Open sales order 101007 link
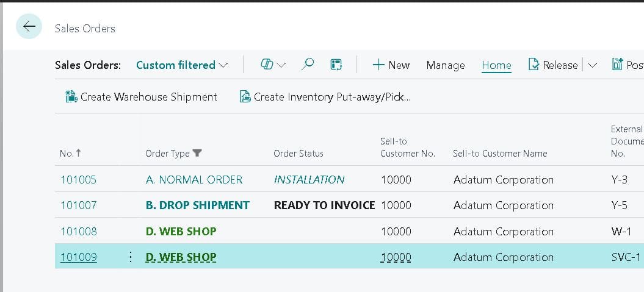Image resolution: width=644 pixels, height=292 pixels. tap(79, 205)
